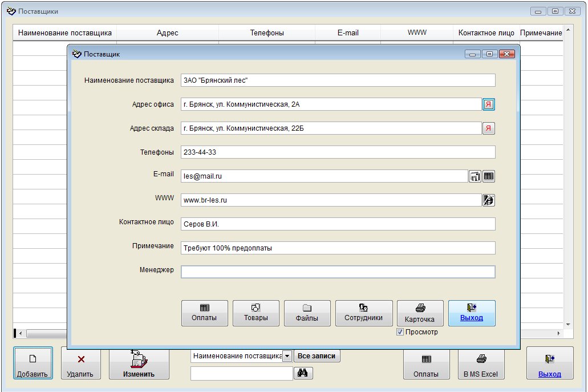This screenshot has height=392, width=588.
Task: Open Сотрудники button
Action: tap(364, 313)
